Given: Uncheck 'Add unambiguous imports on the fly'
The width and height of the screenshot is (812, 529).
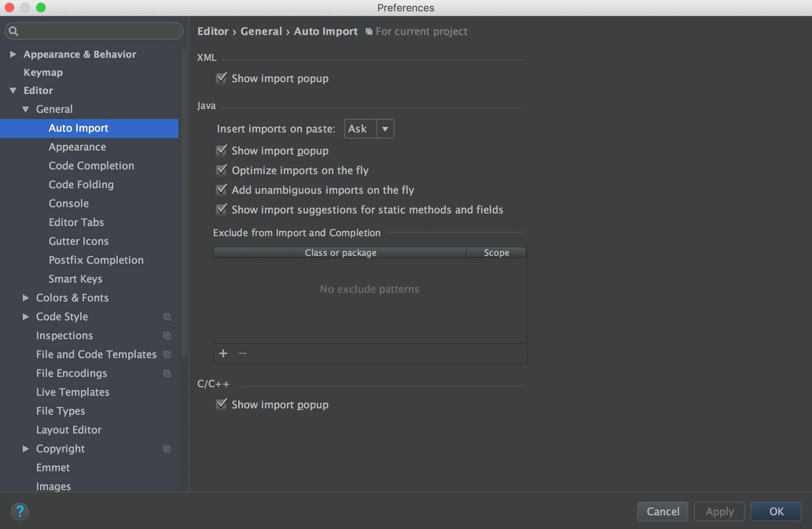Looking at the screenshot, I should tap(222, 190).
